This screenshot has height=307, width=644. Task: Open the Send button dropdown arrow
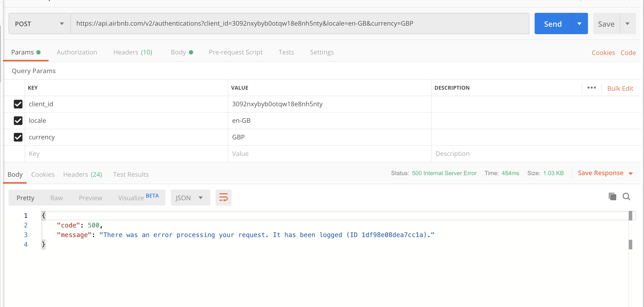click(579, 23)
